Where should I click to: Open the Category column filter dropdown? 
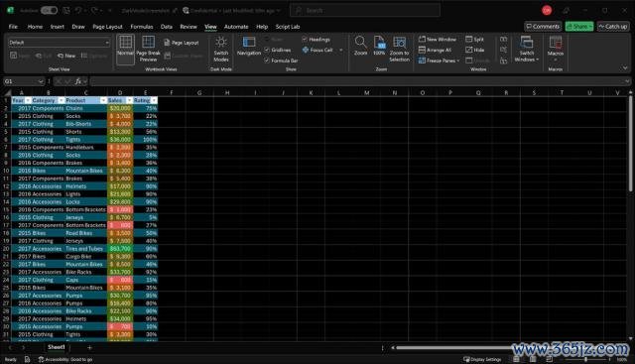point(61,100)
